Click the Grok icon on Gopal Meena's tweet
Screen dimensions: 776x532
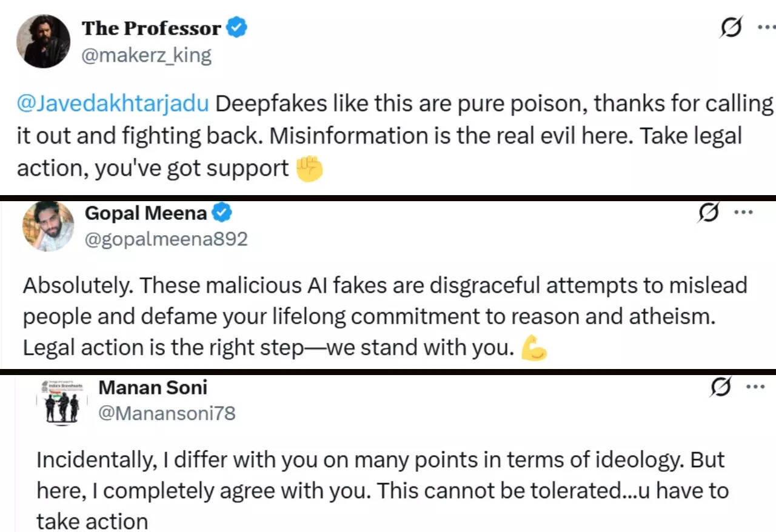pyautogui.click(x=709, y=213)
